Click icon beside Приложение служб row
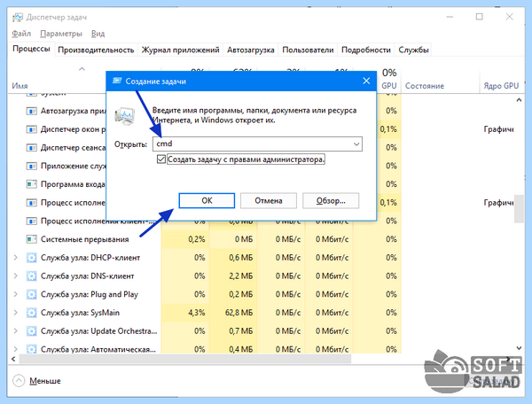 click(32, 166)
